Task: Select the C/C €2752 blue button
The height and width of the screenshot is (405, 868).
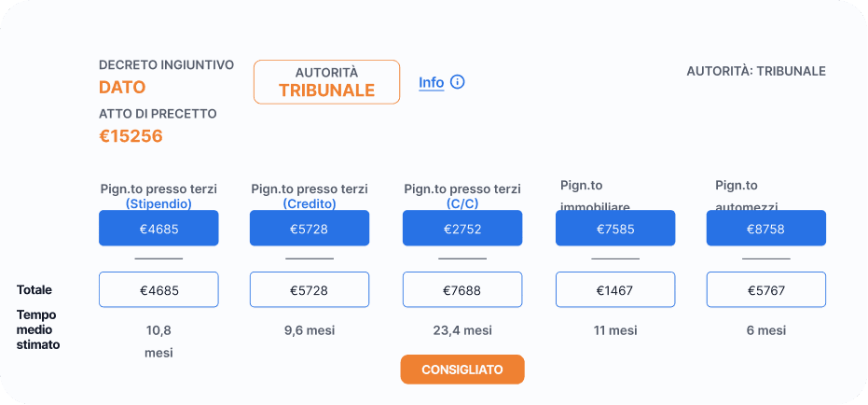Action: tap(462, 229)
